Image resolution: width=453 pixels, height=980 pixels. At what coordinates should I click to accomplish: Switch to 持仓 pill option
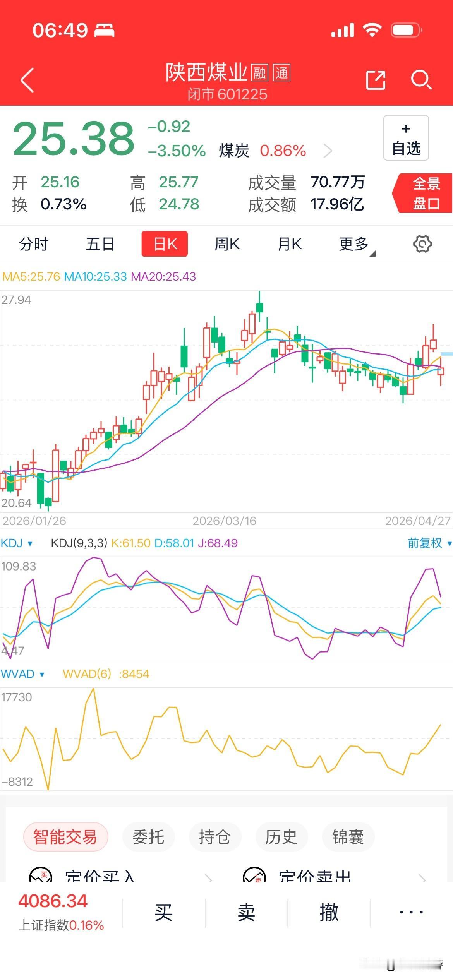215,837
